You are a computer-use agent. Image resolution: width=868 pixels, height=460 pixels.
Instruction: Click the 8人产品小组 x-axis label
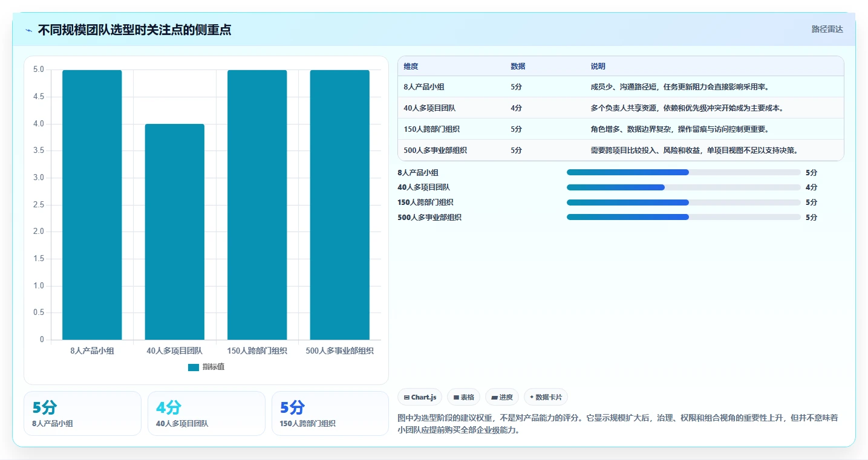coord(92,351)
